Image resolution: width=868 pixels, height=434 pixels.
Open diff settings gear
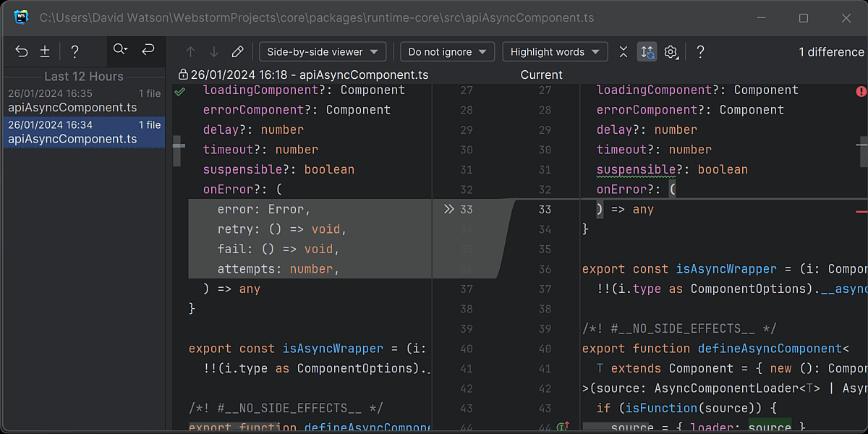pyautogui.click(x=671, y=52)
